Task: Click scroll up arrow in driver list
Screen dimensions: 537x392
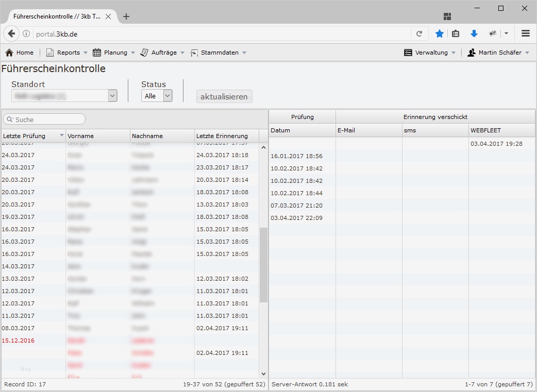Action: tap(263, 147)
